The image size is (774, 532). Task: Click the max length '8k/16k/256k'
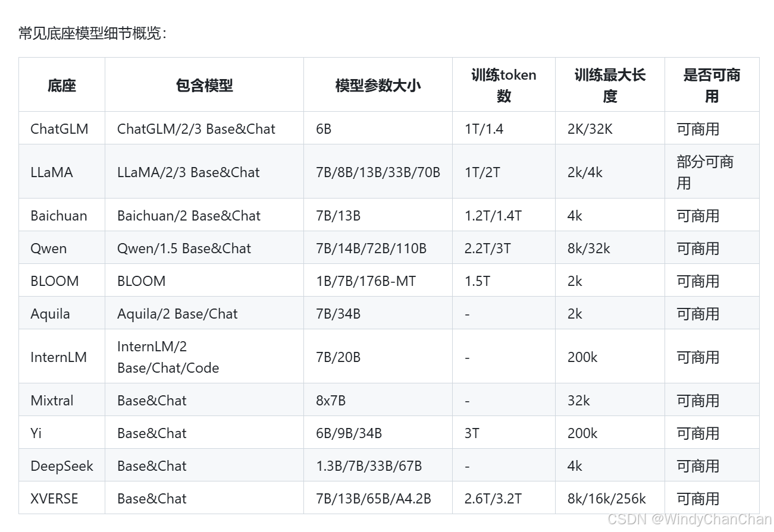[x=606, y=499]
